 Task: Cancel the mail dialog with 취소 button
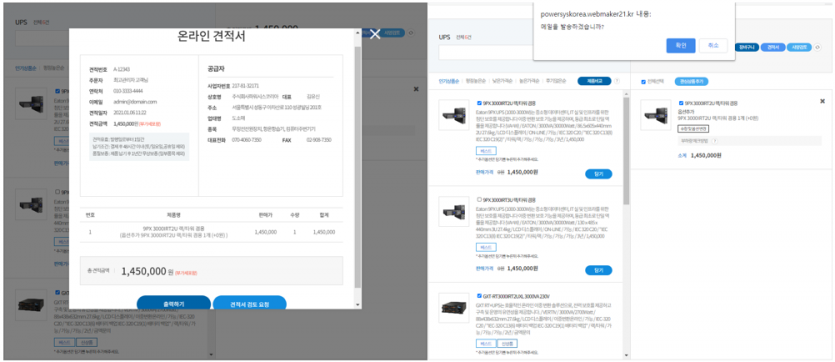pyautogui.click(x=713, y=46)
